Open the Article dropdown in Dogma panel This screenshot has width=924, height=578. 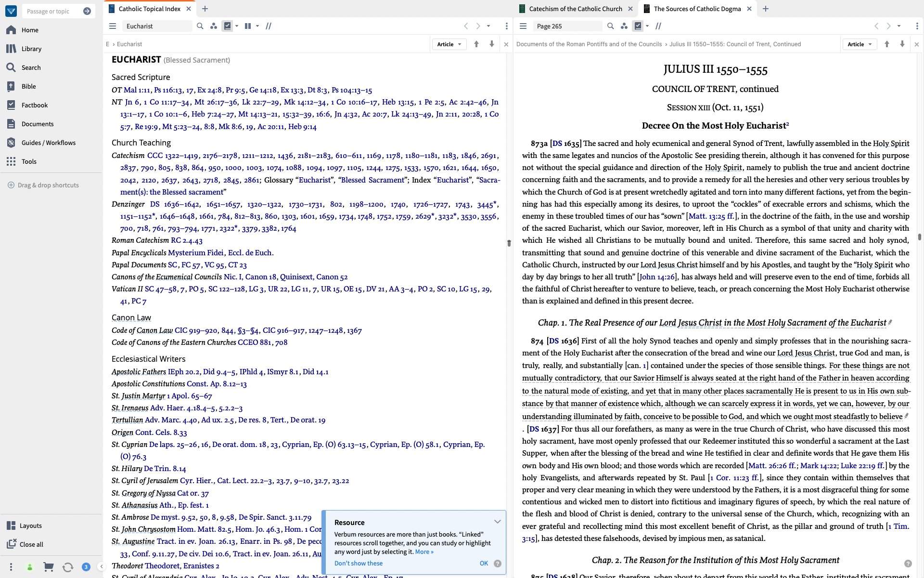click(860, 44)
